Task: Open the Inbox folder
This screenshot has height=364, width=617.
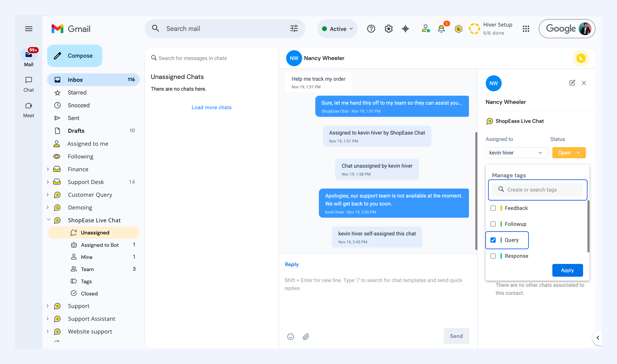Action: click(x=93, y=80)
